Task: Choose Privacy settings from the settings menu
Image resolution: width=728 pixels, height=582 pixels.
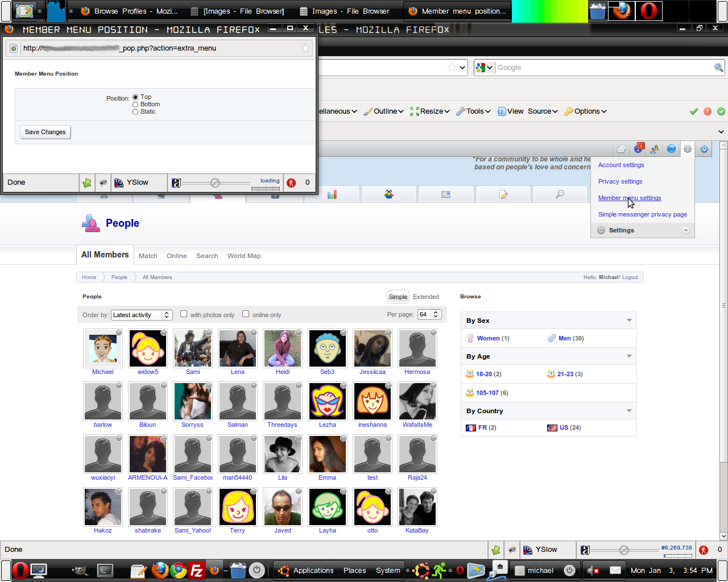Action: pos(620,181)
